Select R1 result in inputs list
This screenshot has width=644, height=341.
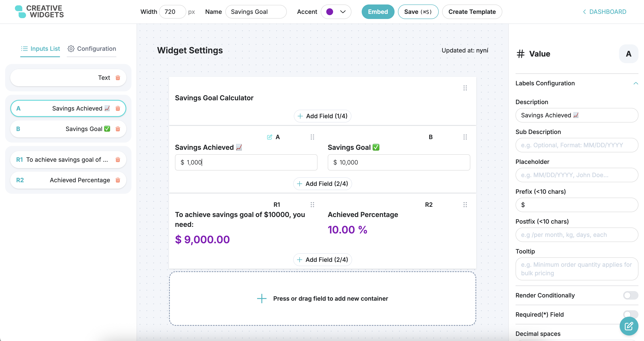[x=68, y=159]
